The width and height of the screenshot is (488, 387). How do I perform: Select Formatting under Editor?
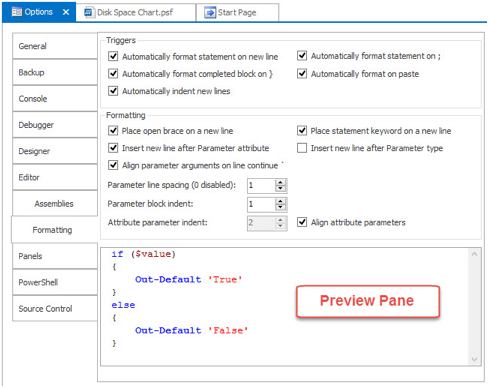[x=55, y=230]
